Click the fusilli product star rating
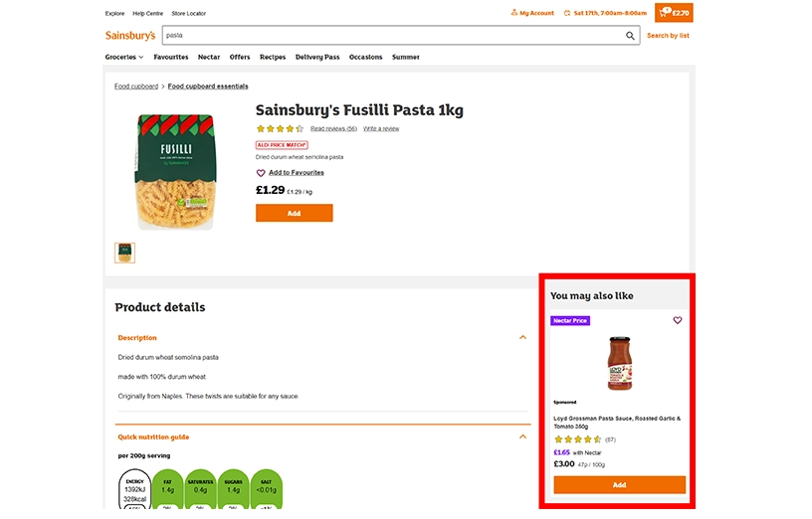The image size is (812, 519). coord(280,128)
